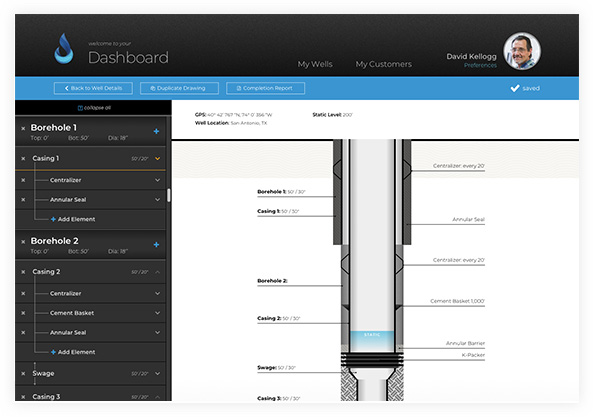Image resolution: width=593 pixels, height=417 pixels.
Task: Expand the Swage row chevron
Action: 157,374
